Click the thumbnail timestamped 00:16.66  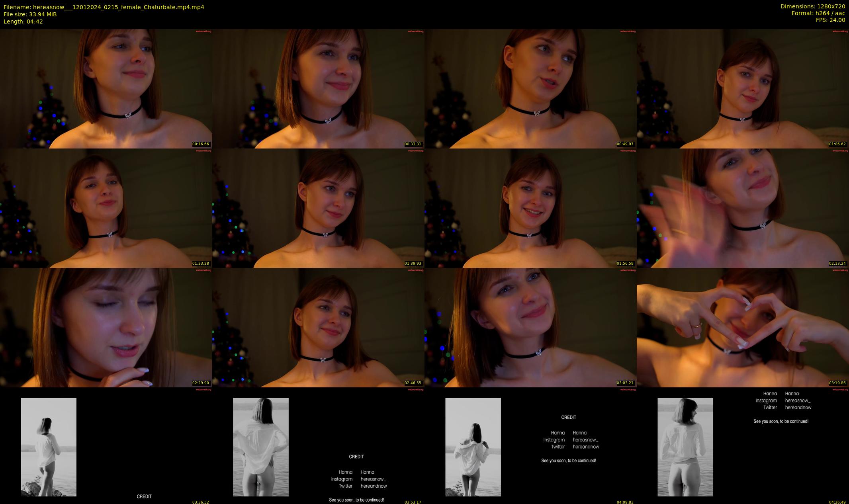pyautogui.click(x=106, y=88)
